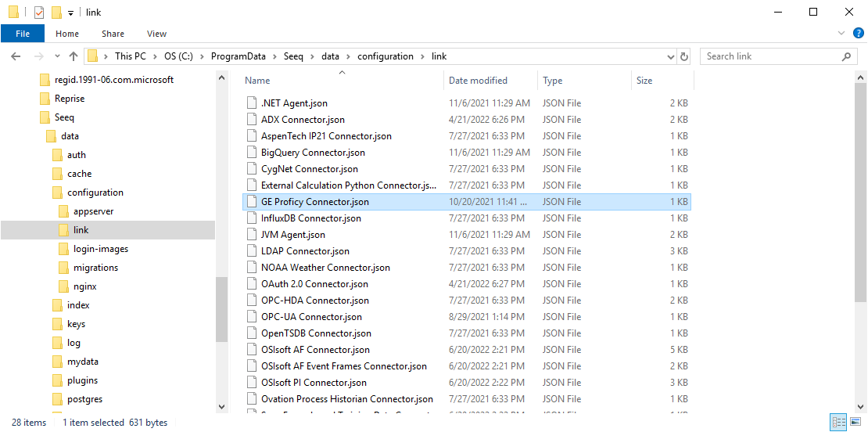This screenshot has height=432, width=868.
Task: Go forward with the Forward arrow
Action: (39, 56)
